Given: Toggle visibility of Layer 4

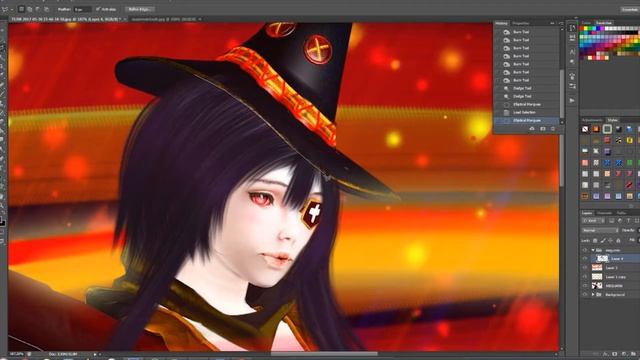Looking at the screenshot, I should coord(585,259).
